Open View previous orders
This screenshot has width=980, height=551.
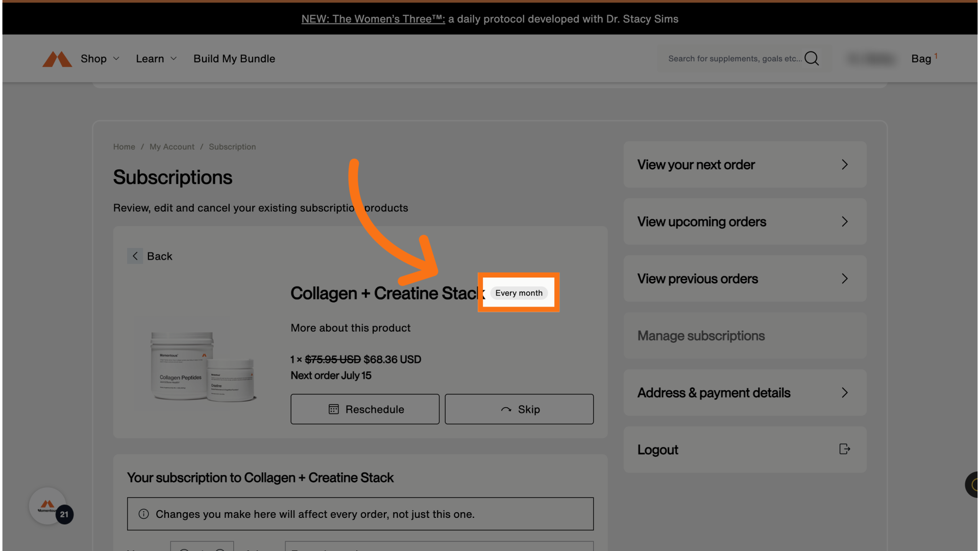(x=745, y=279)
